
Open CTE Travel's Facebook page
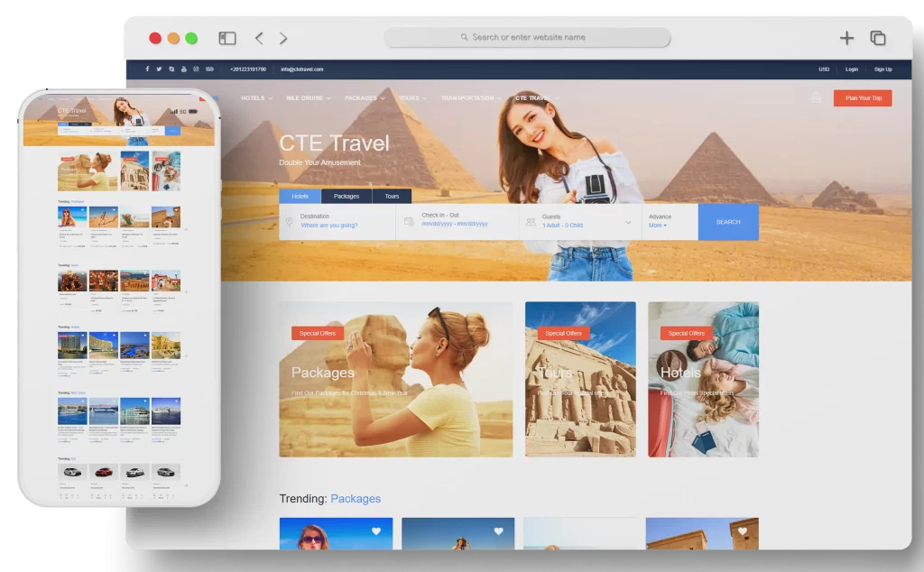pyautogui.click(x=145, y=69)
